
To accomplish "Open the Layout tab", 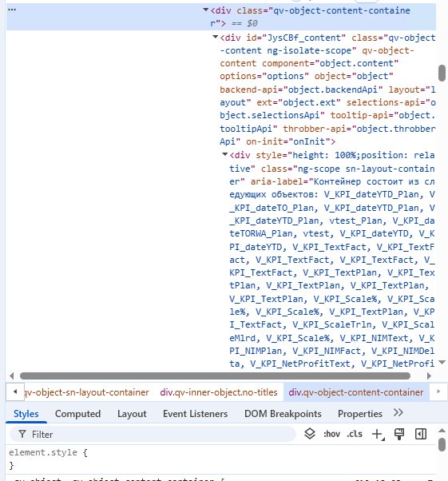I will tap(132, 414).
